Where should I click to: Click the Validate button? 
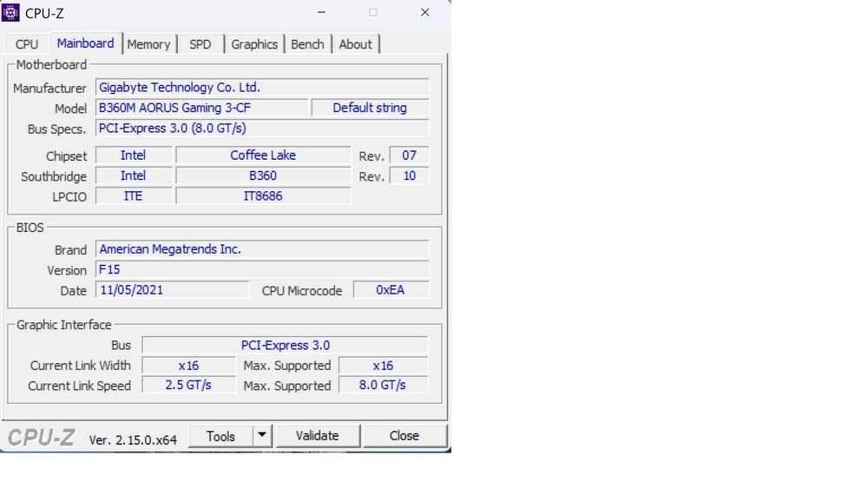pyautogui.click(x=317, y=436)
